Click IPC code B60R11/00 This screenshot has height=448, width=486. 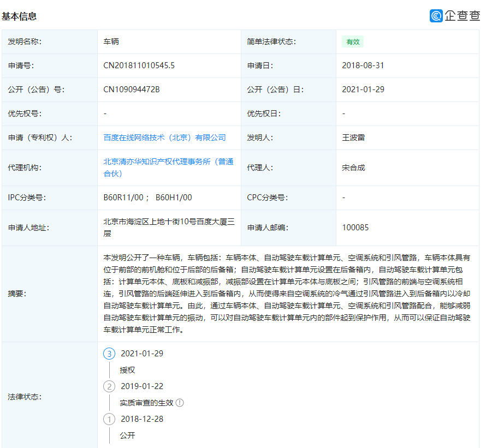[x=123, y=198]
